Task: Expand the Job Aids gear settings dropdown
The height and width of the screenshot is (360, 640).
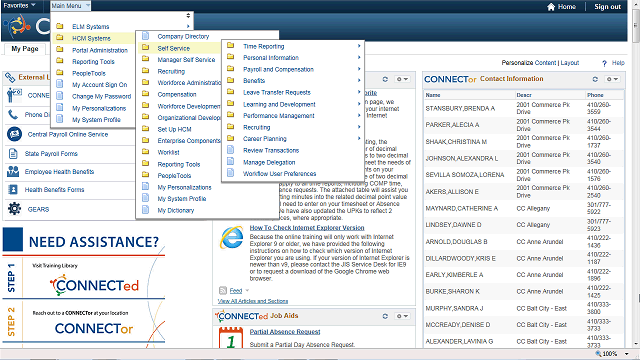Action: tap(402, 316)
